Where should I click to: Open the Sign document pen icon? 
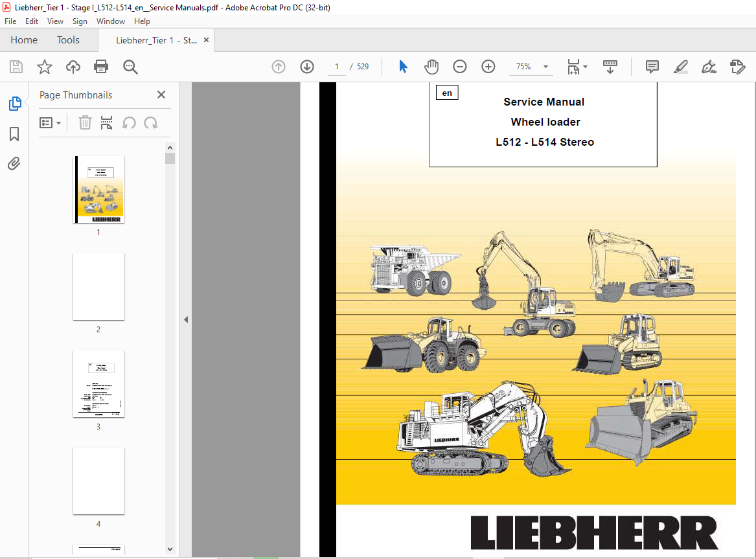coord(709,67)
